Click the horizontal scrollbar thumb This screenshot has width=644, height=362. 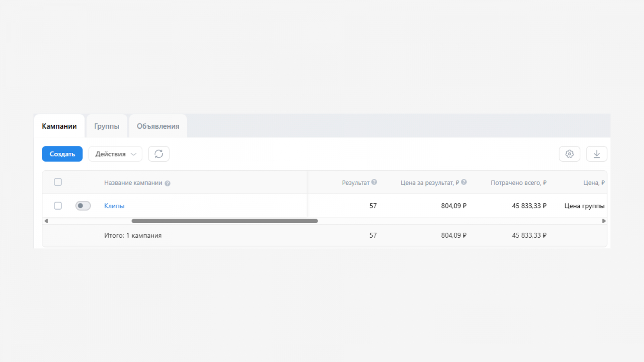pos(225,221)
